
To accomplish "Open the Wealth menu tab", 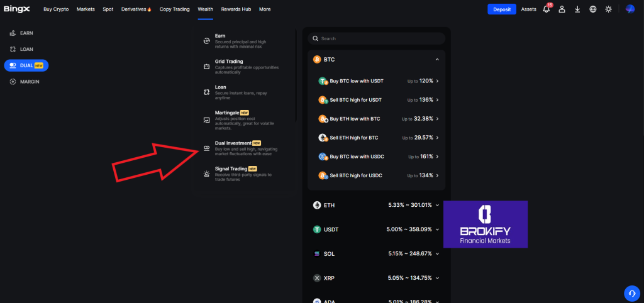I will (x=205, y=9).
